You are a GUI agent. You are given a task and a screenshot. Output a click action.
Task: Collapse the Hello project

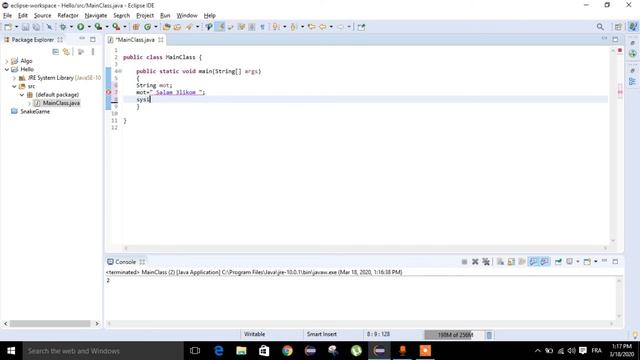click(7, 69)
